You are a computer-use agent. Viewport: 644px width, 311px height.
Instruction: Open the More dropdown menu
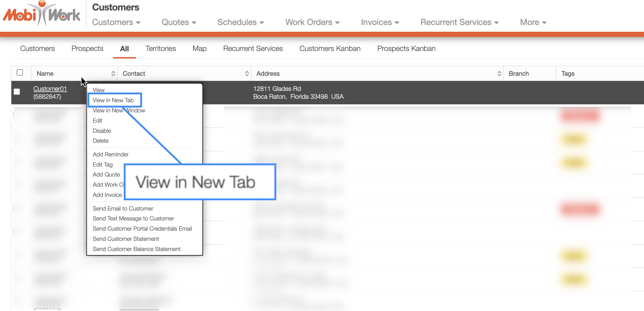coord(533,22)
